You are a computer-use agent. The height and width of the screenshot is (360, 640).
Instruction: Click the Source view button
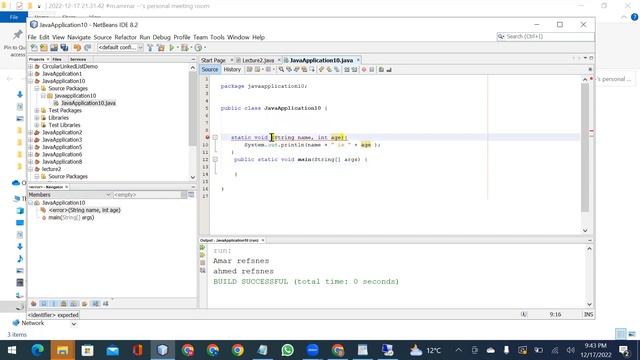click(x=210, y=70)
